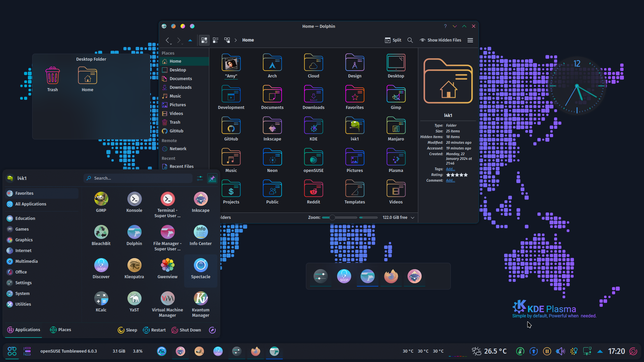Go up to the parent folder in Dolphin
644x362 pixels.
[x=190, y=40]
